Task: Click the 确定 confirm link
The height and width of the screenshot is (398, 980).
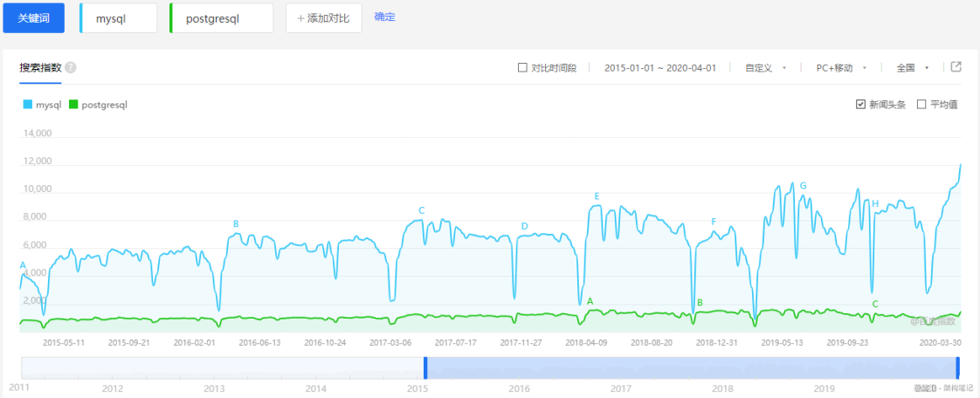Action: pos(384,17)
